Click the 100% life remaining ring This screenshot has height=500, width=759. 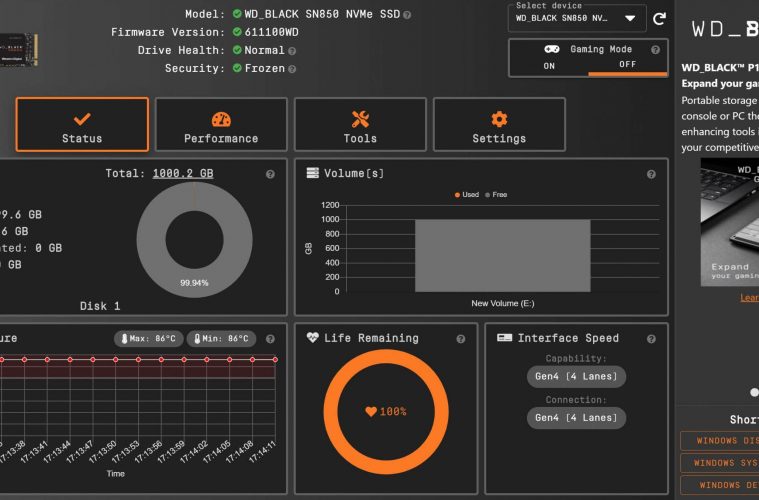(x=386, y=412)
